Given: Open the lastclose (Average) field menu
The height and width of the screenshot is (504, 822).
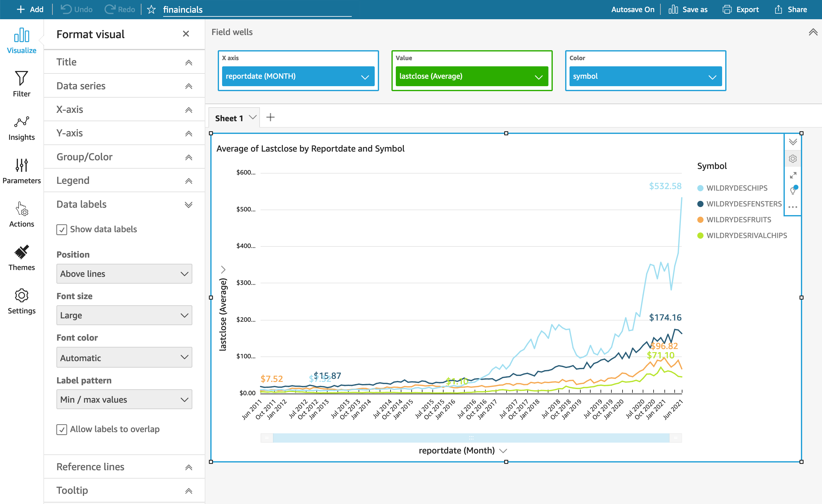Looking at the screenshot, I should [471, 76].
